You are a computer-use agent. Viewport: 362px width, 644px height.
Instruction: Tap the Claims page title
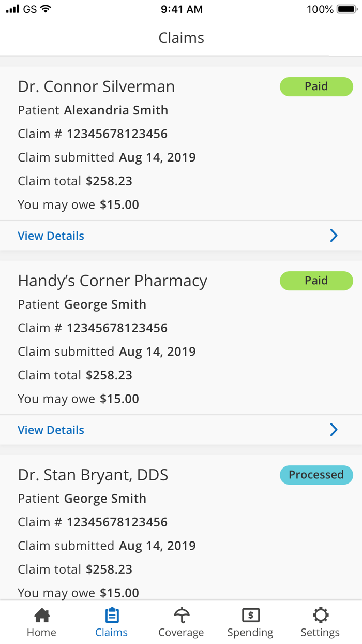181,38
